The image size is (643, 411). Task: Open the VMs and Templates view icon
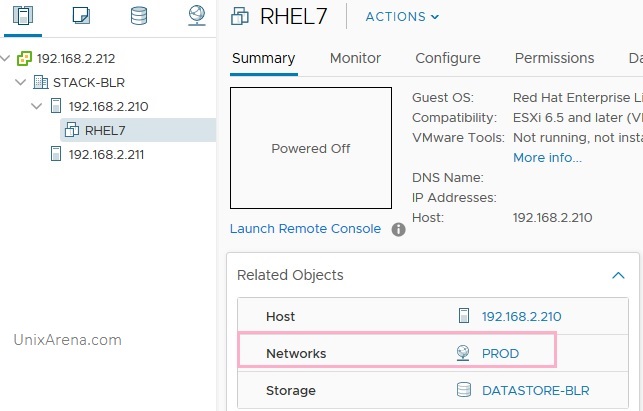coord(81,16)
